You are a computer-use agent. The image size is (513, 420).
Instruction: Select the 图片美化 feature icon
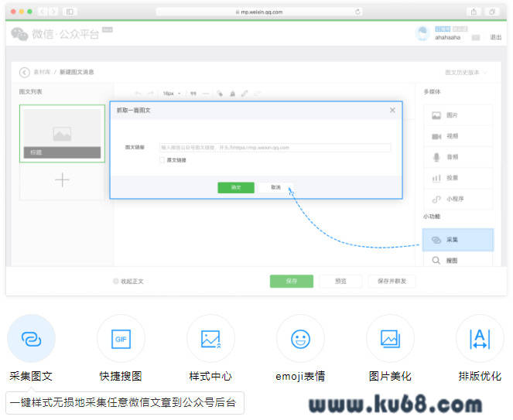coord(390,339)
